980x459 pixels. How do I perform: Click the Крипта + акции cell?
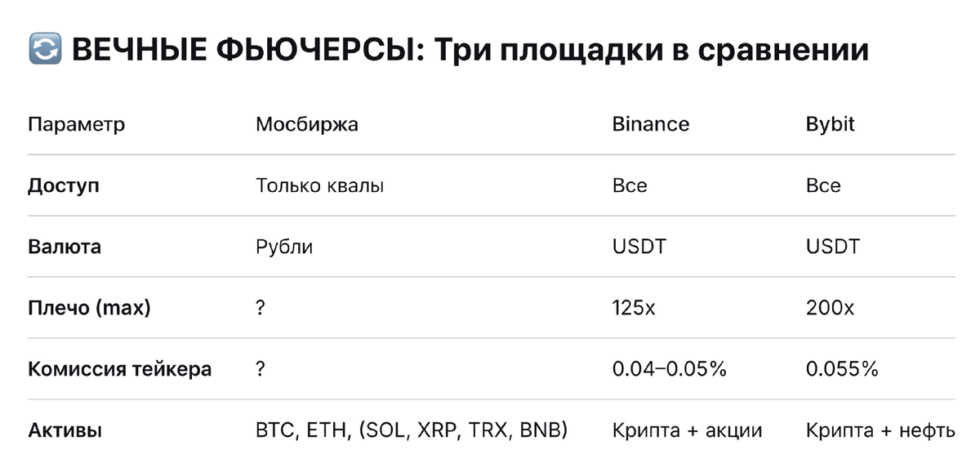(687, 430)
